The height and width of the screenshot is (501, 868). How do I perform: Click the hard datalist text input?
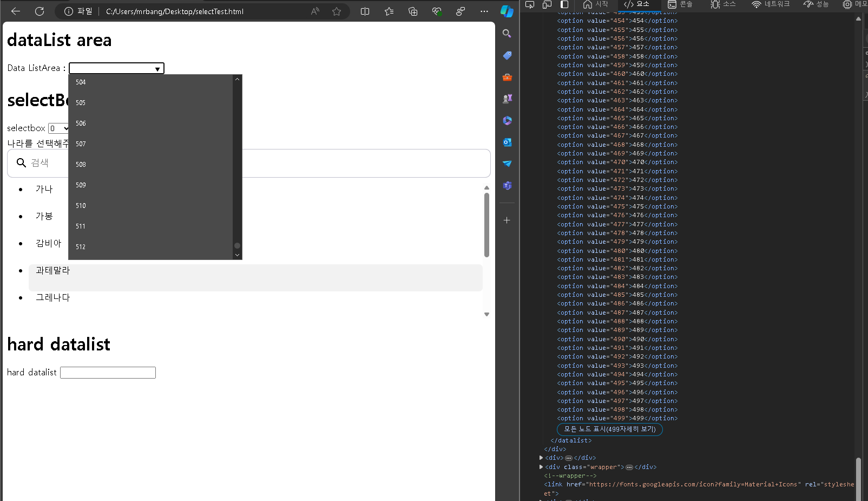108,373
